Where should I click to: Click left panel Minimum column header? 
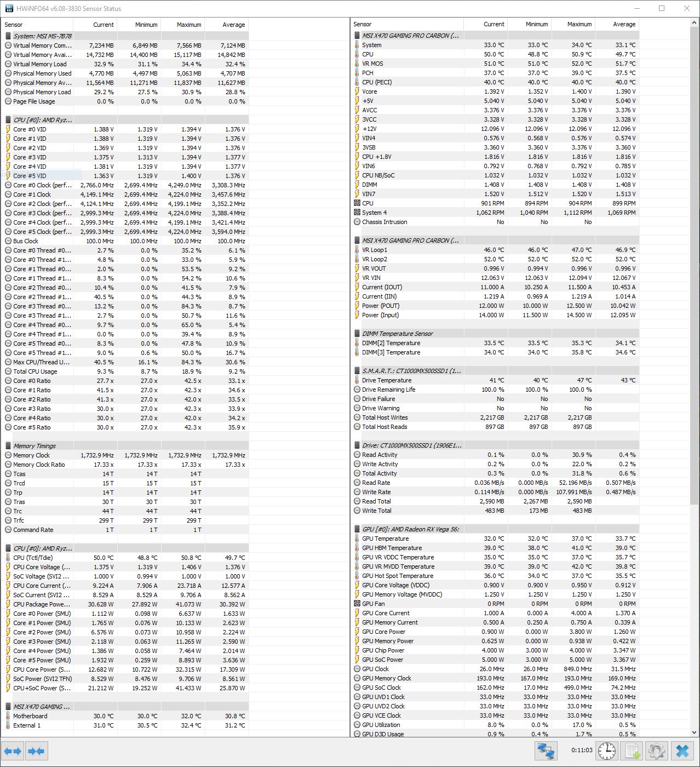tap(139, 25)
